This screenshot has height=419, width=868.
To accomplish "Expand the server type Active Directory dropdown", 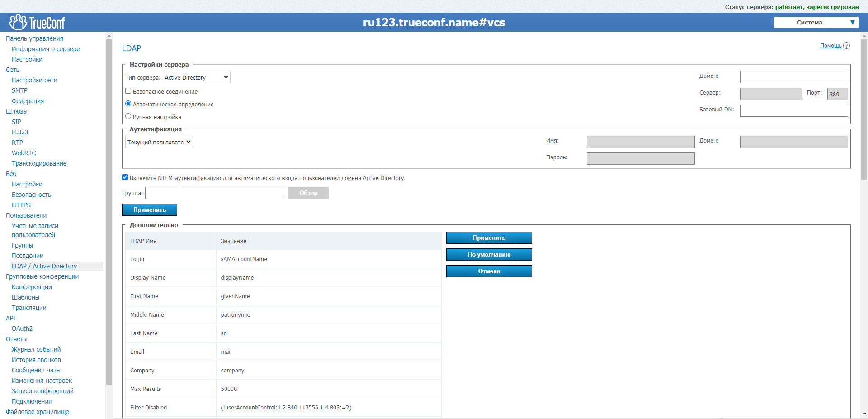I will coord(196,77).
